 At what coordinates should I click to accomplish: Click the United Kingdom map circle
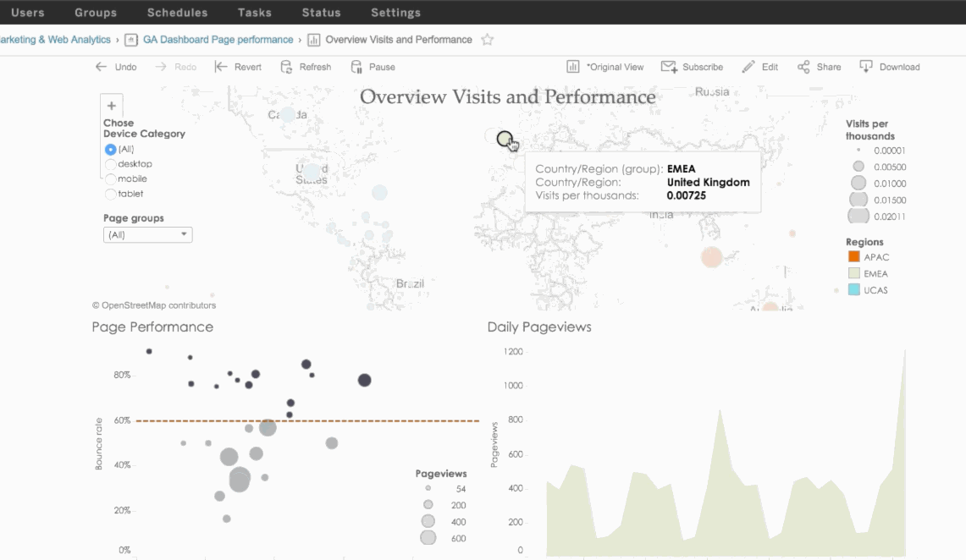coord(504,139)
